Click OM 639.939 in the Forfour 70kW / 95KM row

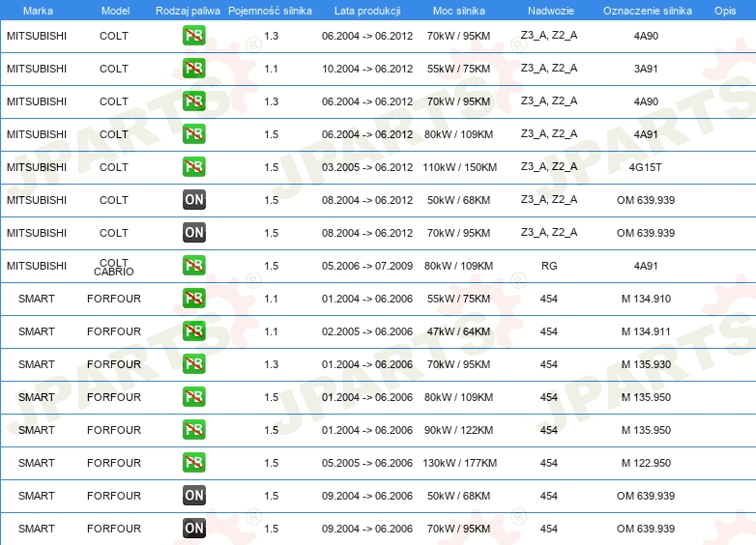click(646, 529)
